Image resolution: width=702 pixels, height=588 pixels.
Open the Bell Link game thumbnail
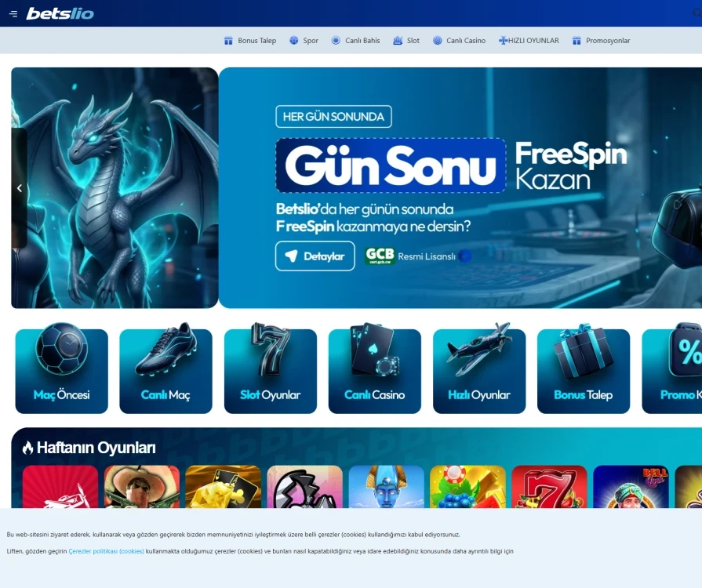click(631, 486)
